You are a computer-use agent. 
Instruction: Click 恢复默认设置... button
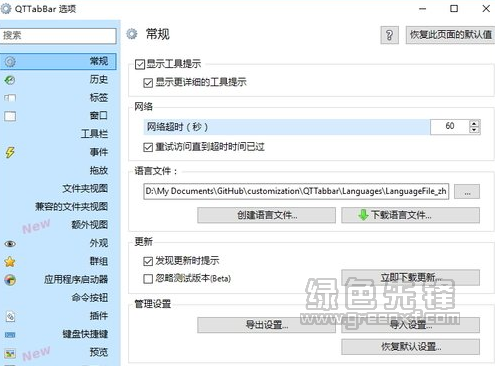click(x=410, y=347)
